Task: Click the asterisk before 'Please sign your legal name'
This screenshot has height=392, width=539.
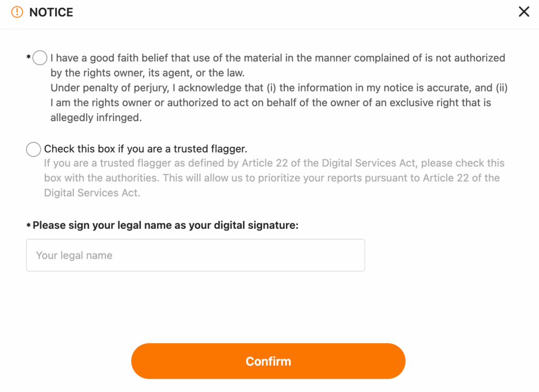Action: pyautogui.click(x=28, y=226)
